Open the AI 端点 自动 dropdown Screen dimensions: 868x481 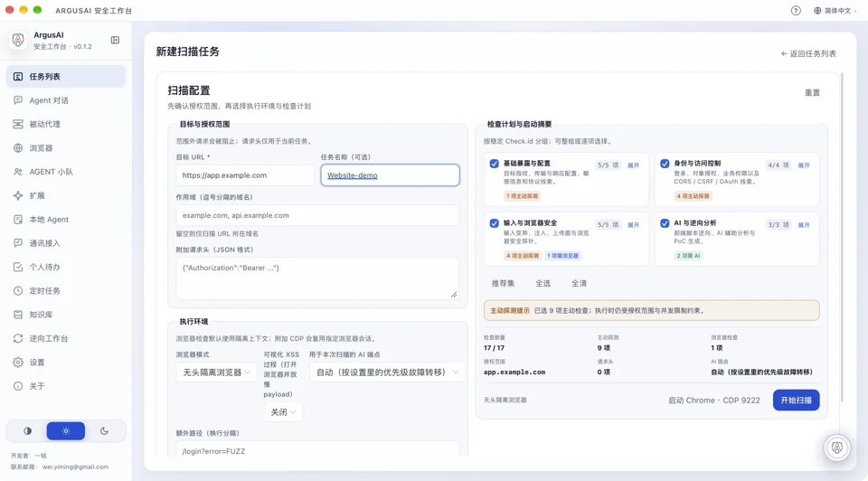pos(387,373)
